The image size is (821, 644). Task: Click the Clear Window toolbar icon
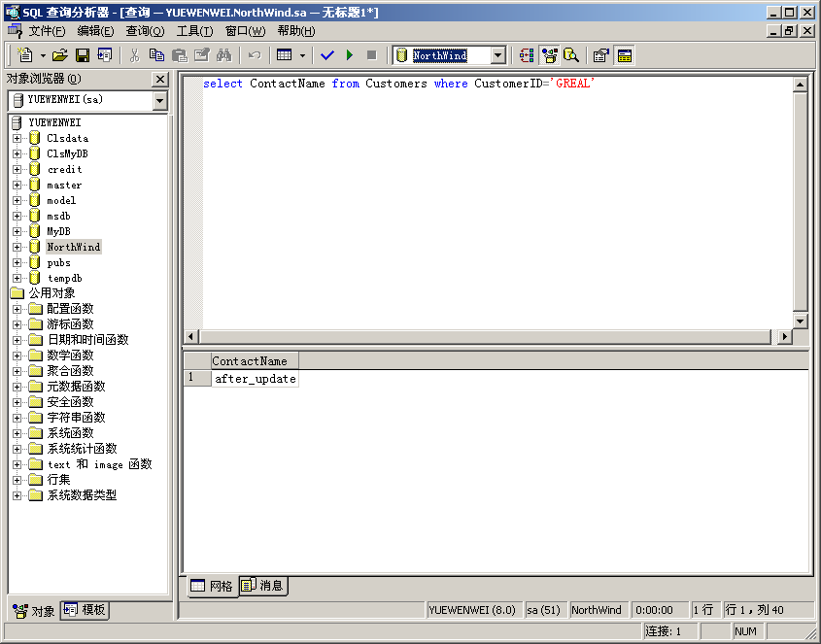coord(201,55)
